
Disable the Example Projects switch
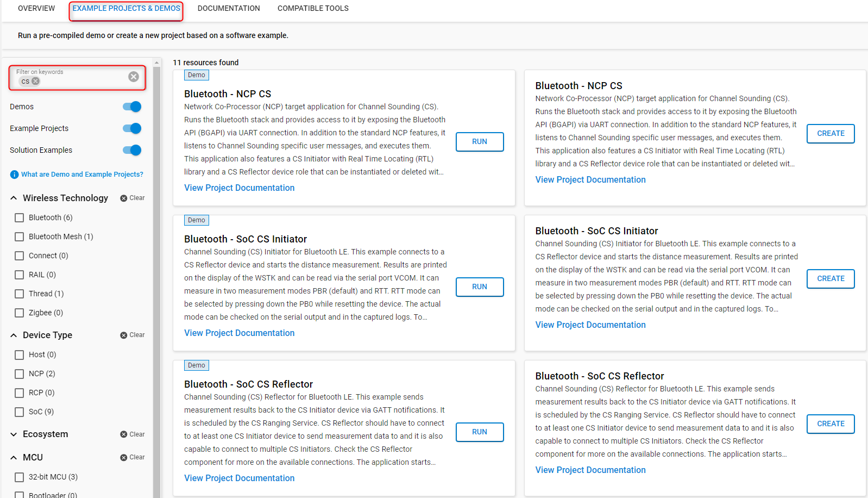click(x=132, y=128)
